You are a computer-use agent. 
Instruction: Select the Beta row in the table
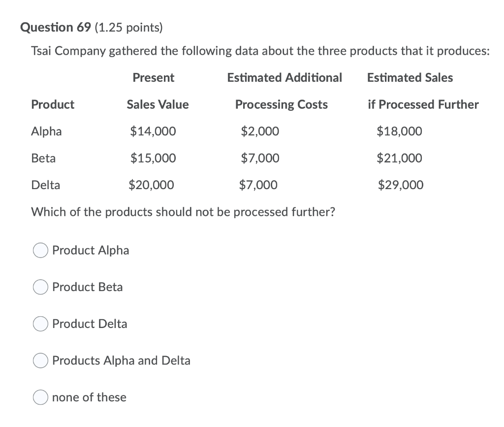[44, 158]
